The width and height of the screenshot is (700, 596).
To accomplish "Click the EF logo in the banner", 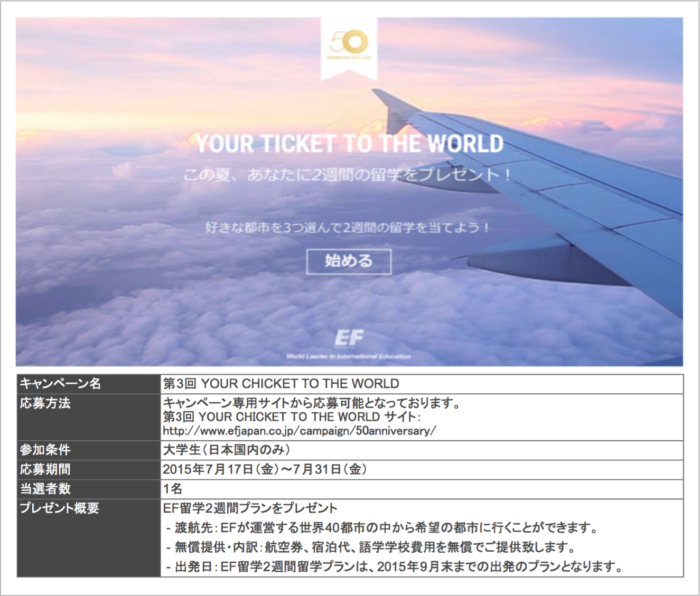I will 349,338.
